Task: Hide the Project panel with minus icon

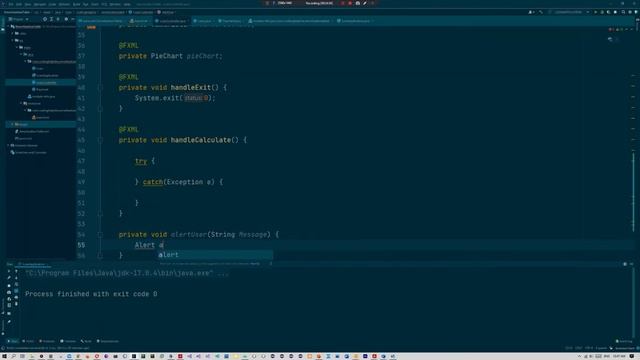Action: 73,19
